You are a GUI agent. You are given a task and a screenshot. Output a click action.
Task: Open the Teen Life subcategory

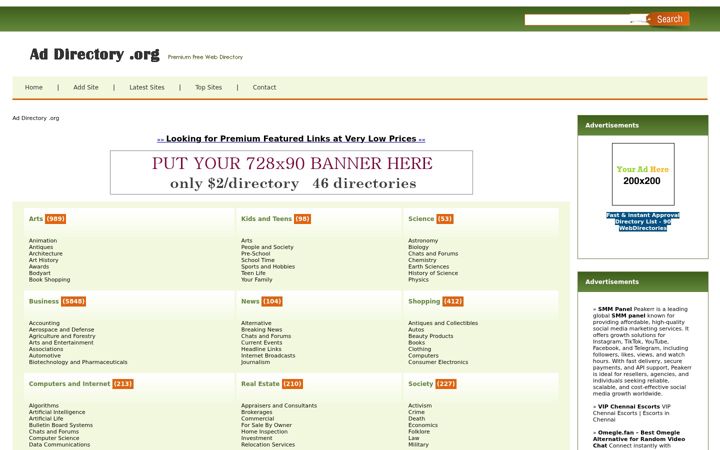coord(253,273)
